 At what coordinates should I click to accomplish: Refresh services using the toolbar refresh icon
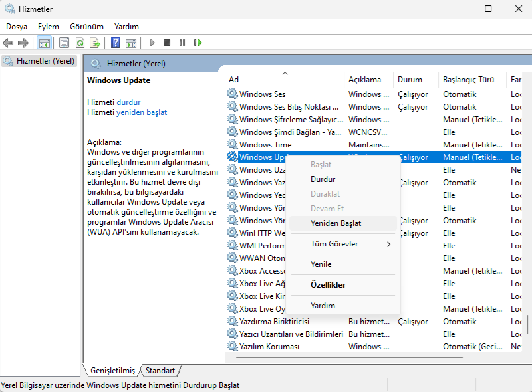pyautogui.click(x=80, y=42)
